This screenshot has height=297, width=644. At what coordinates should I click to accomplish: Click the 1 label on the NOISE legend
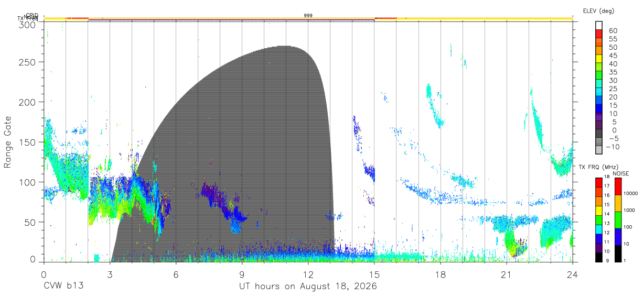coord(625,261)
